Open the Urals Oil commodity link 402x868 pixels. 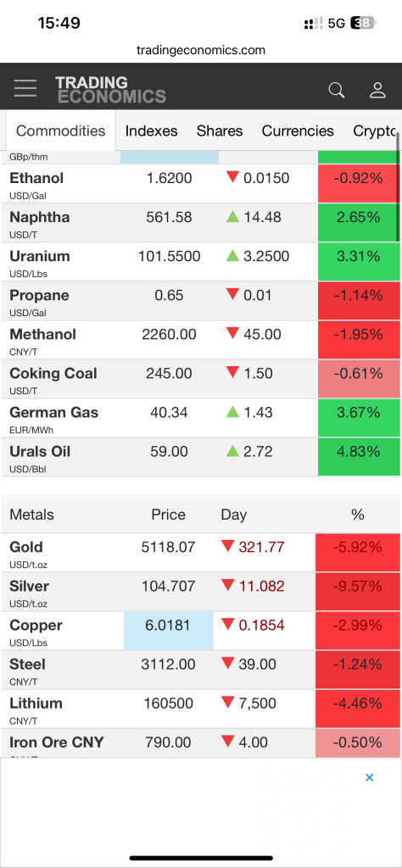click(40, 452)
